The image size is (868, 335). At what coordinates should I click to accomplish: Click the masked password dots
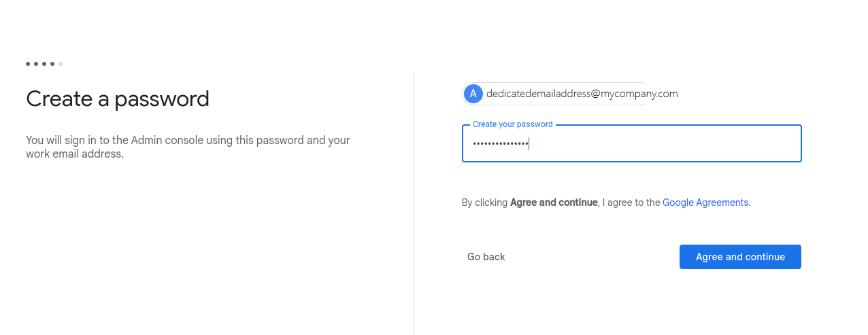click(x=500, y=144)
